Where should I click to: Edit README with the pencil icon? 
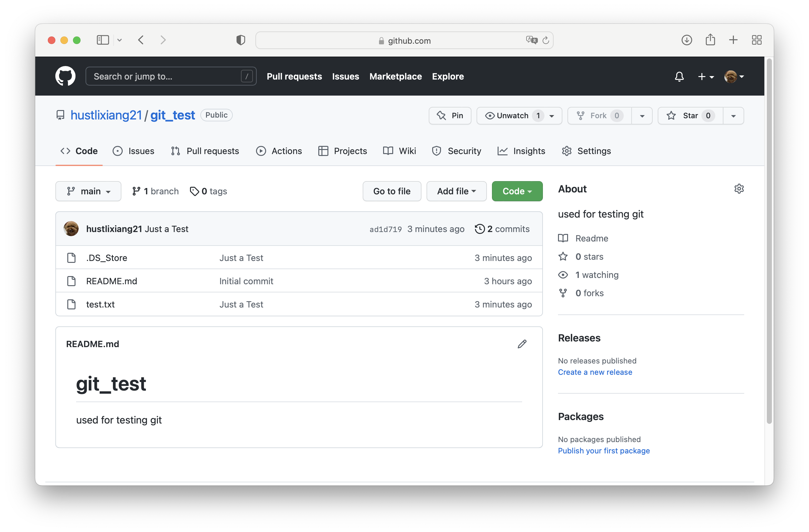[522, 344]
